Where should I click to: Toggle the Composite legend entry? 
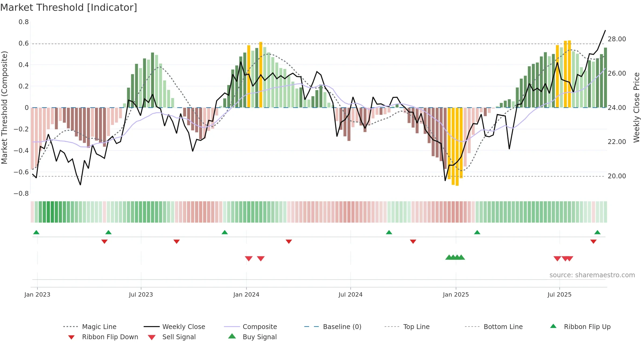pyautogui.click(x=251, y=327)
